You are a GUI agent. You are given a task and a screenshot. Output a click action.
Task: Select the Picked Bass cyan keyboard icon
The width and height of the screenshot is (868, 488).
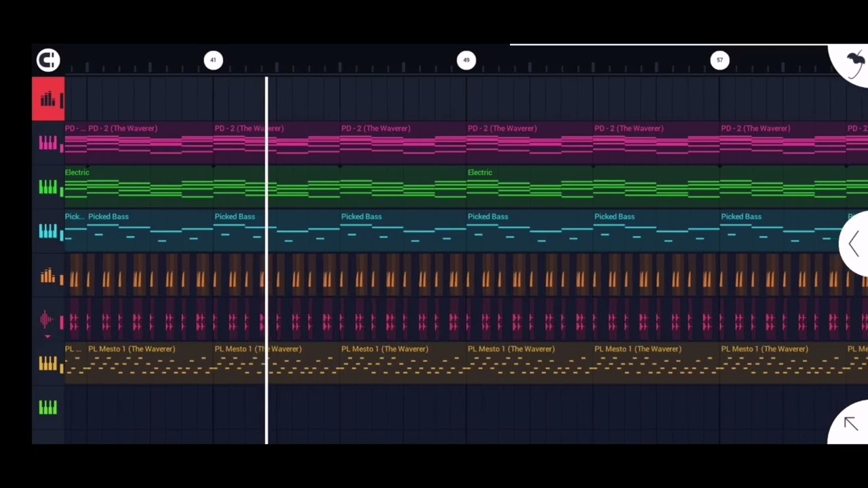pyautogui.click(x=48, y=231)
